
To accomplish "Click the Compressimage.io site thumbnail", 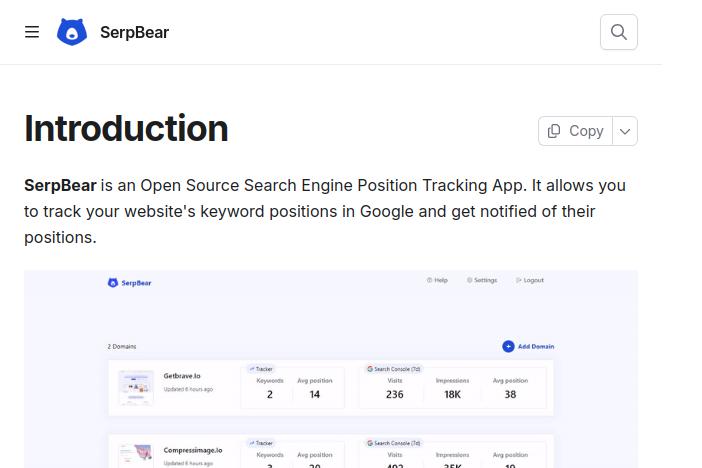I will pyautogui.click(x=135, y=455).
